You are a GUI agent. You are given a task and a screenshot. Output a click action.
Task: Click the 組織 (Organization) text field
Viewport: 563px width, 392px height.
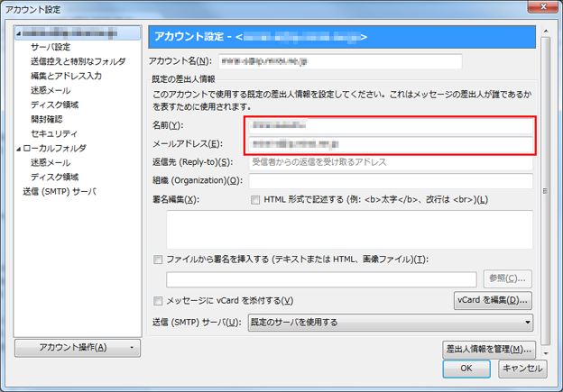point(391,181)
